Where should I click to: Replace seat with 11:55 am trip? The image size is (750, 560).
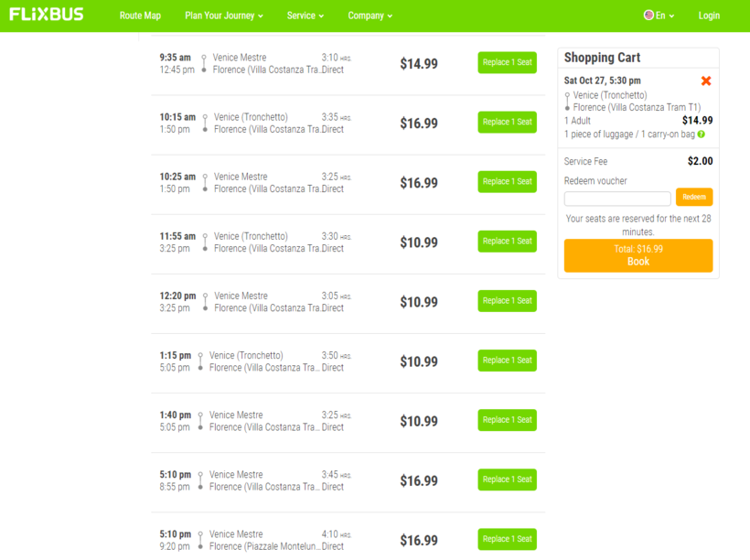507,242
